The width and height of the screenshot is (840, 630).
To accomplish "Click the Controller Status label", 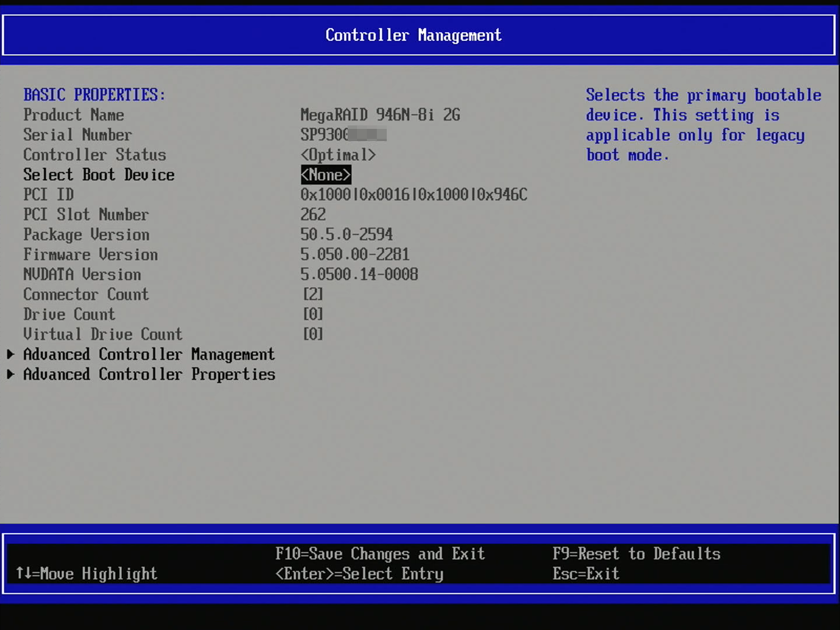I will coord(94,155).
